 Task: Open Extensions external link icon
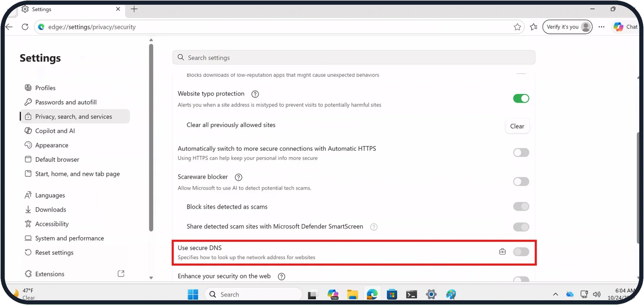[121, 273]
